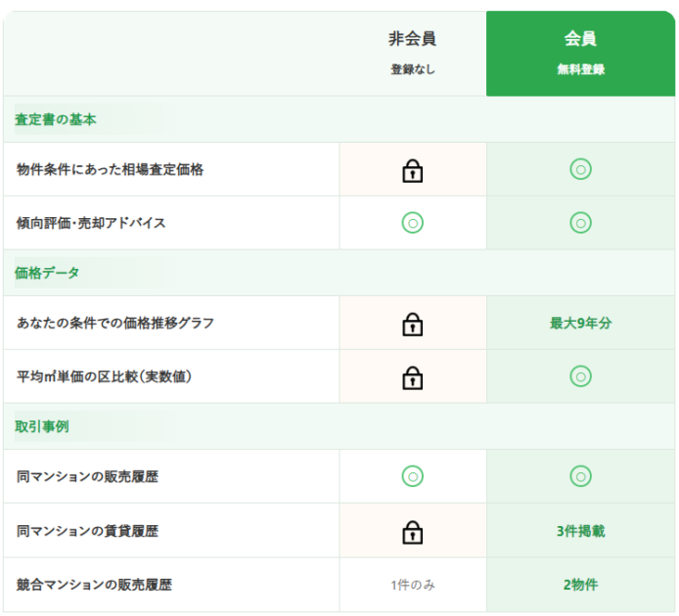Click the 競合マンションの販売履歴 row label
This screenshot has height=616, width=679.
(94, 585)
